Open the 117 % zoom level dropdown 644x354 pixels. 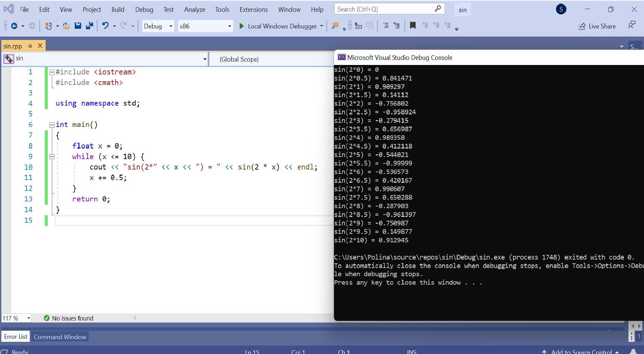point(29,318)
